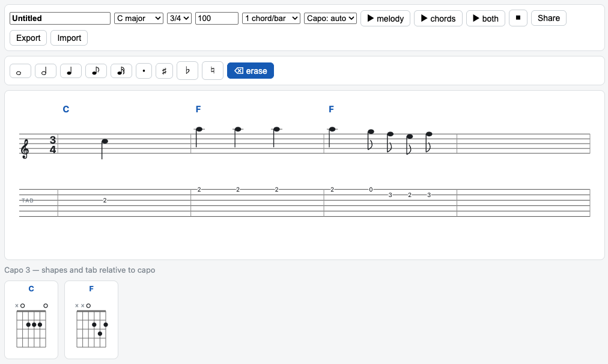Screen dimensions: 608x364
Task: Click the treble clef symbol
Action: (x=25, y=149)
